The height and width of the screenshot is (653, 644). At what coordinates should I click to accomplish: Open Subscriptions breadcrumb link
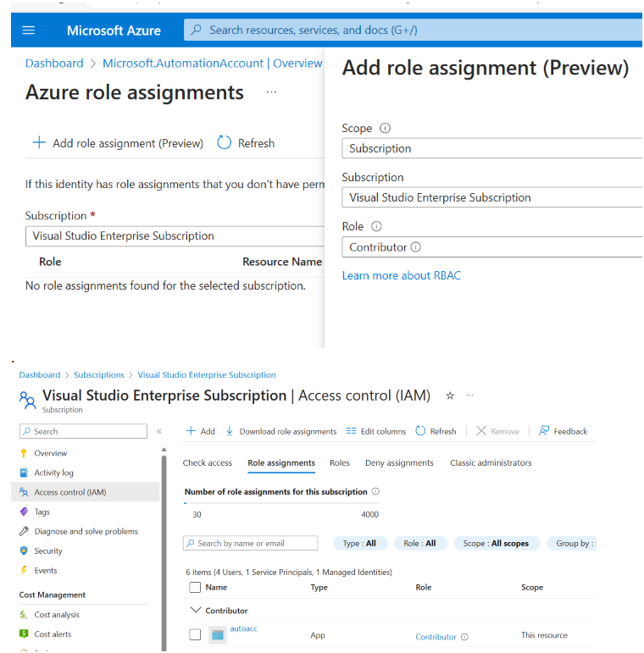(99, 375)
